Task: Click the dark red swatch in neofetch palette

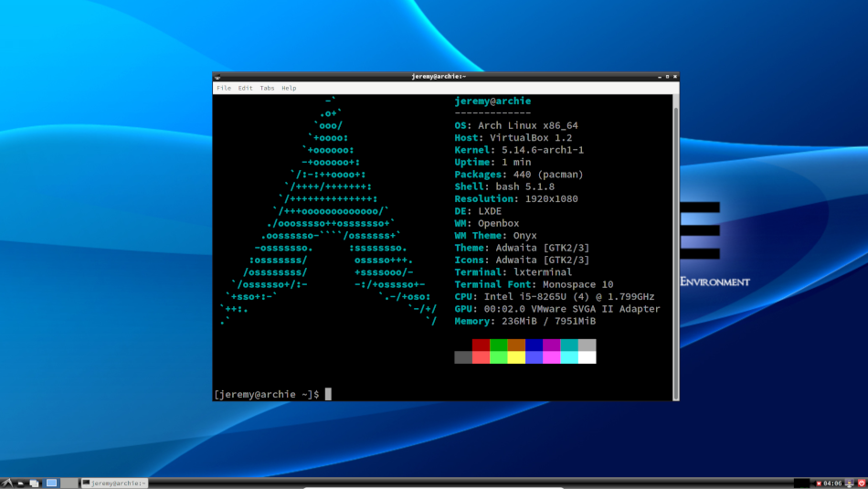Action: click(x=481, y=345)
